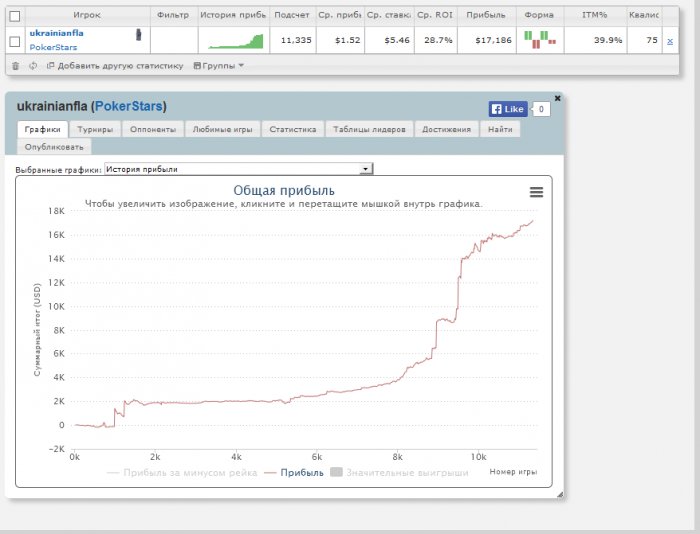Click the Добавить другую статистику expander
700x534 pixels.
pos(115,66)
